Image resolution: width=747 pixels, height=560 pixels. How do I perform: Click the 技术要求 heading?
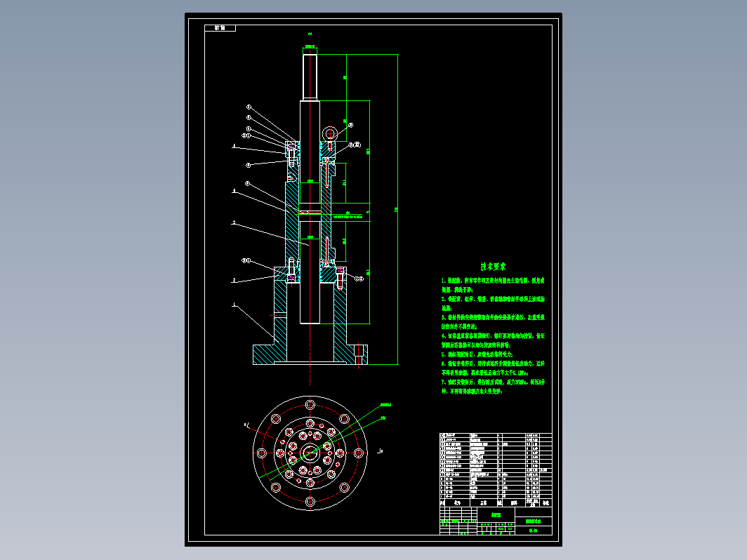click(x=493, y=267)
